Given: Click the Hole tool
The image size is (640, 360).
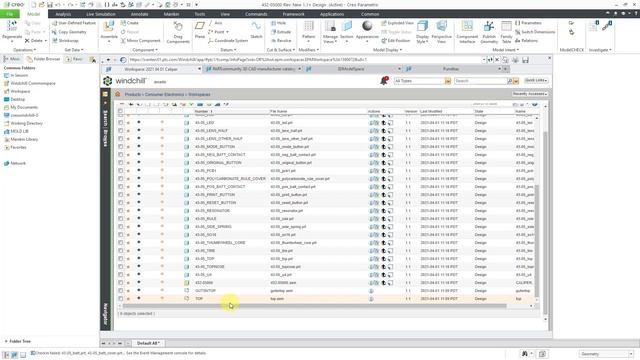Looking at the screenshot, I should click(x=279, y=23).
